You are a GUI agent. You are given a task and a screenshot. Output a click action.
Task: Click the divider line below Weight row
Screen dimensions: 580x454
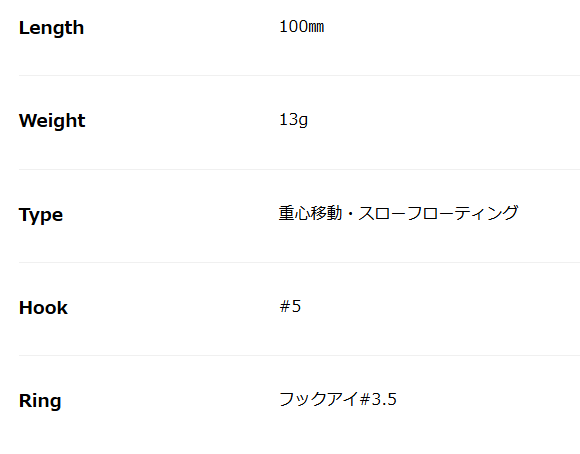click(x=299, y=169)
